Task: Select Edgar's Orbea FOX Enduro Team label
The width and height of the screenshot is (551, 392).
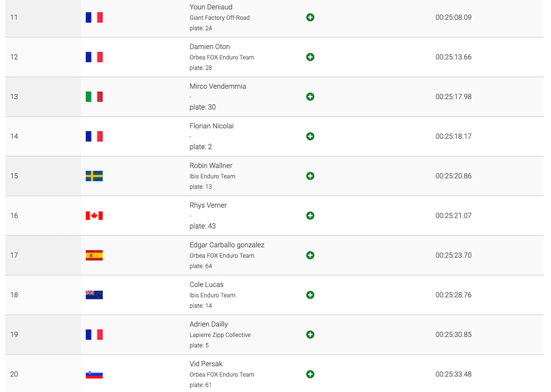Action: tap(222, 256)
